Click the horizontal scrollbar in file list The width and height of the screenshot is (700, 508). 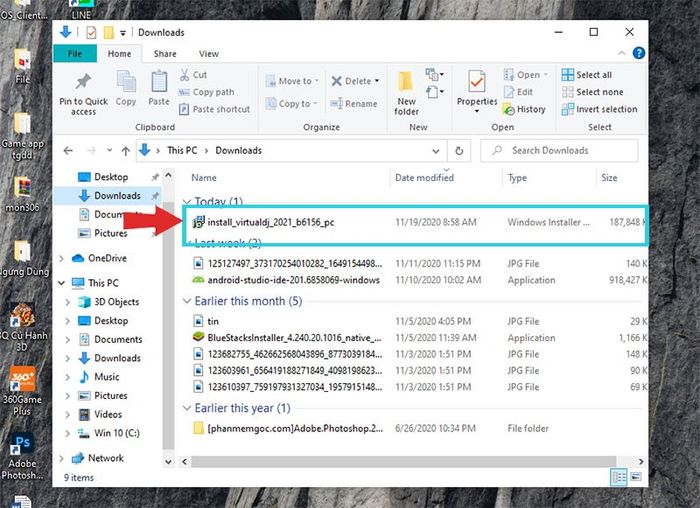click(404, 462)
